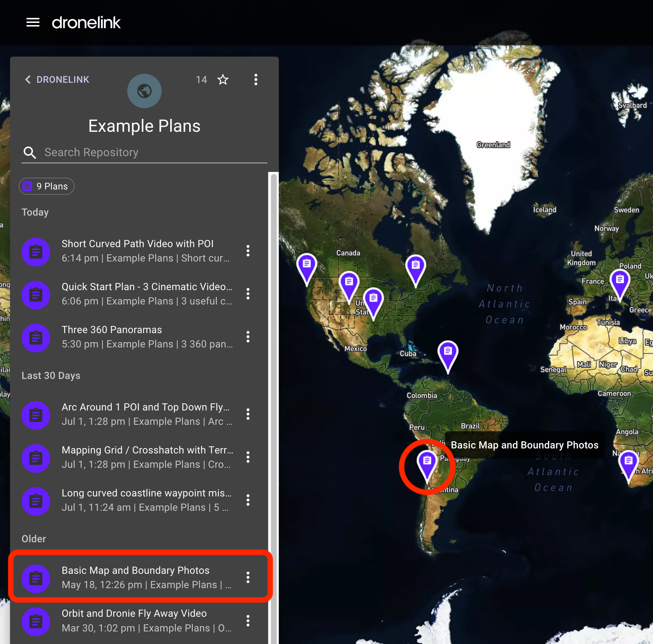Open the hamburger navigation menu
This screenshot has height=644, width=653.
(x=33, y=22)
